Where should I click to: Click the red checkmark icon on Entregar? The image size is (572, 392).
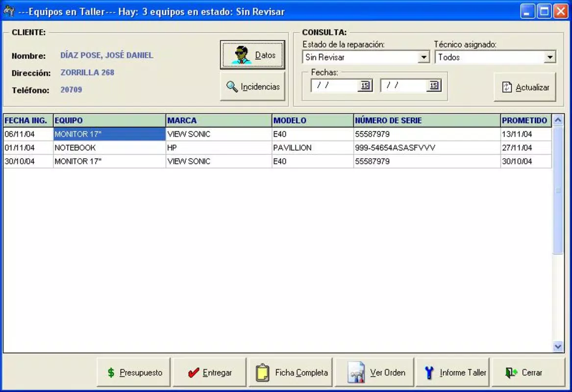[x=193, y=372]
